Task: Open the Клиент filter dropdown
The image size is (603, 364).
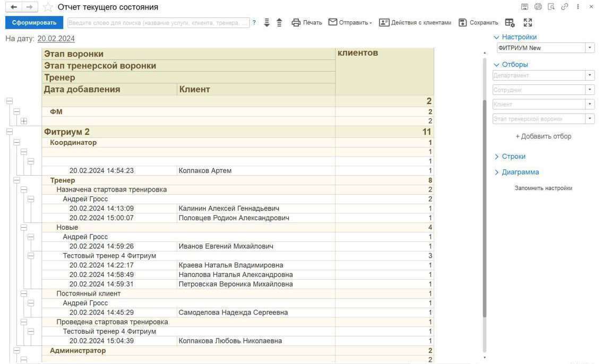Action: [x=590, y=104]
